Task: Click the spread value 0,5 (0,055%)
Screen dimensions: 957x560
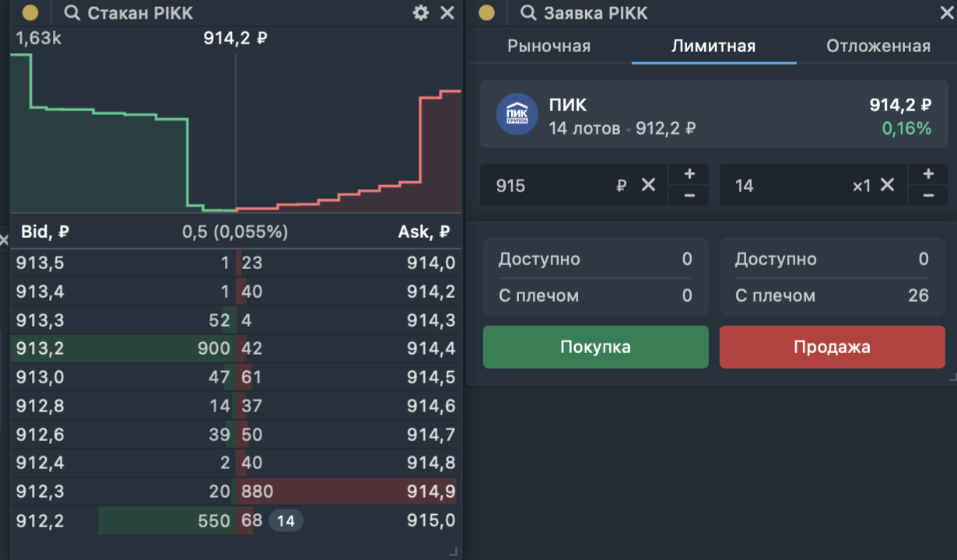Action: point(235,232)
